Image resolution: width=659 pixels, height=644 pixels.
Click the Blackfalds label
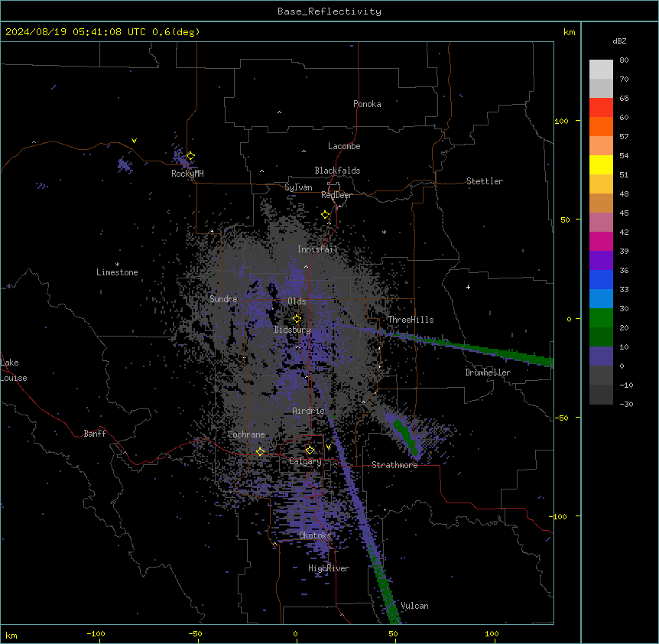click(337, 171)
